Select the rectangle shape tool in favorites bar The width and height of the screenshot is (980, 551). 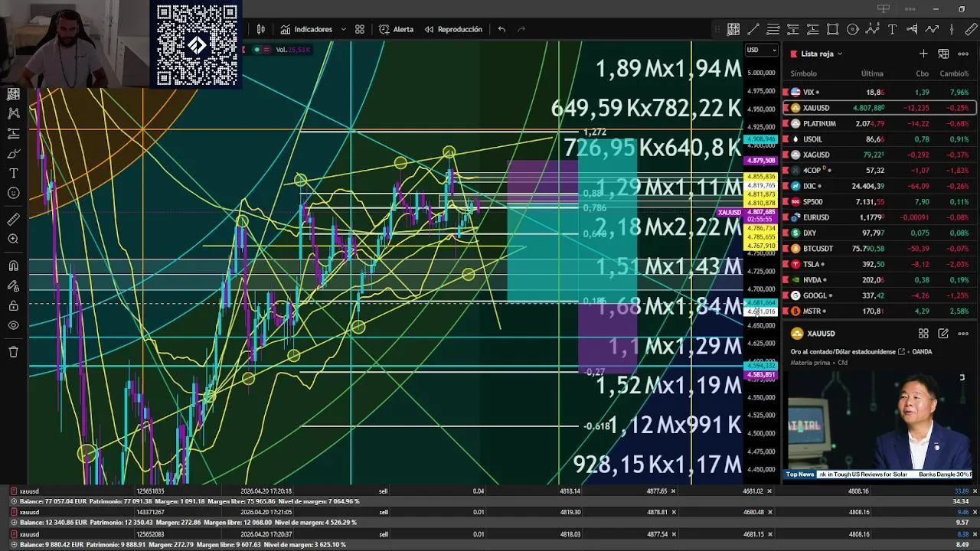[x=833, y=29]
